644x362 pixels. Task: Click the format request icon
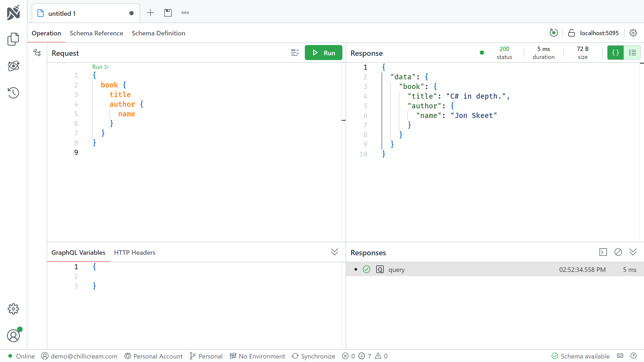click(x=295, y=53)
